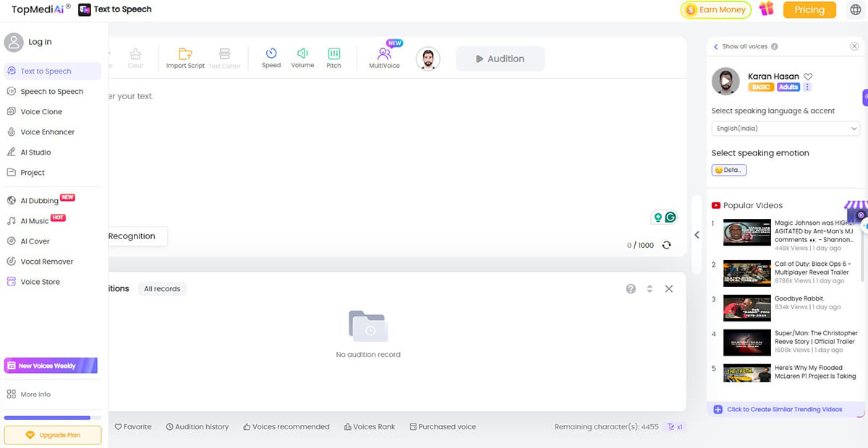
Task: Expand the audition records panel arrows
Action: (650, 289)
